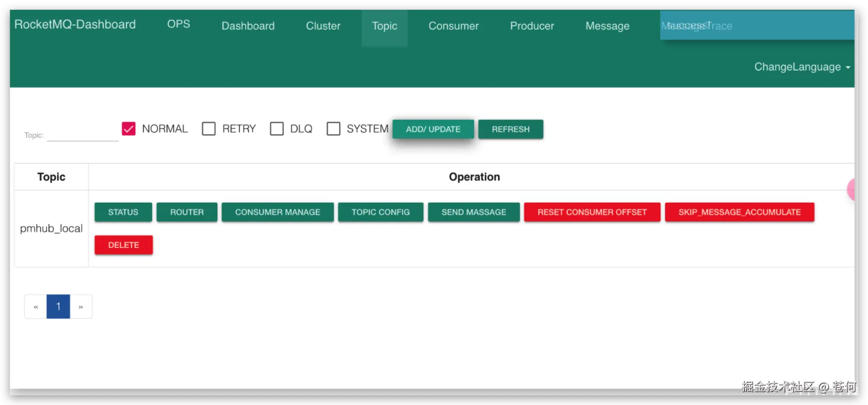Go to previous page with « arrow
The image size is (868, 405).
[x=36, y=307]
